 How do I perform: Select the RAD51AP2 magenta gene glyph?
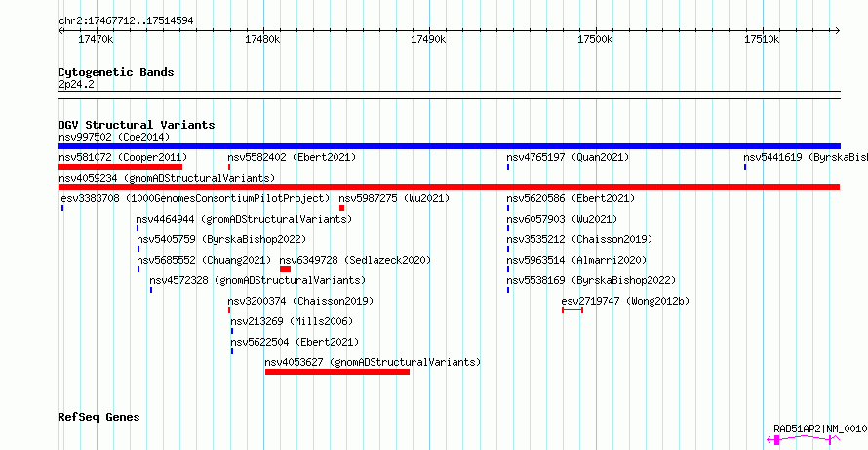point(804,440)
